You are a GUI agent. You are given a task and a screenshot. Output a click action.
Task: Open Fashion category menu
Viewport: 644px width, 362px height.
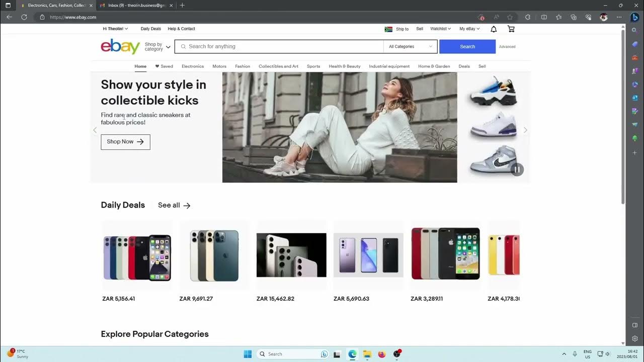pos(243,66)
